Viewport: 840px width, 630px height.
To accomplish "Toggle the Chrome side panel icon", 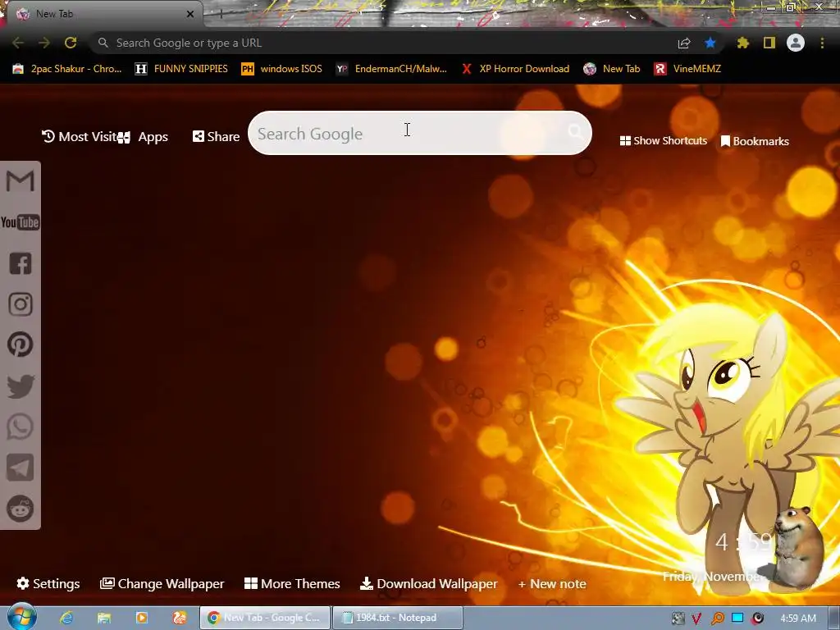I will [769, 43].
